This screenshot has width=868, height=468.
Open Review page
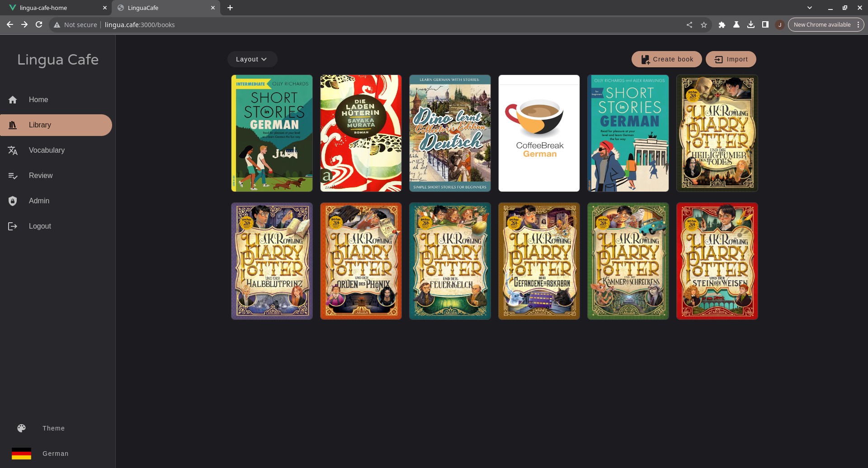click(56, 176)
